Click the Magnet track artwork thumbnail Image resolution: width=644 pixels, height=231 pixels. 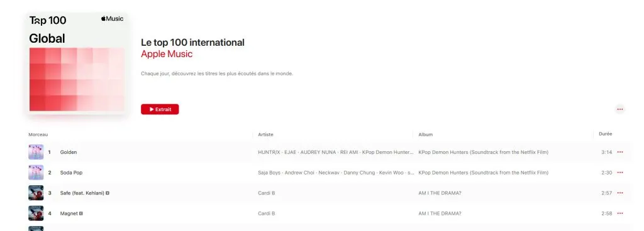click(36, 213)
